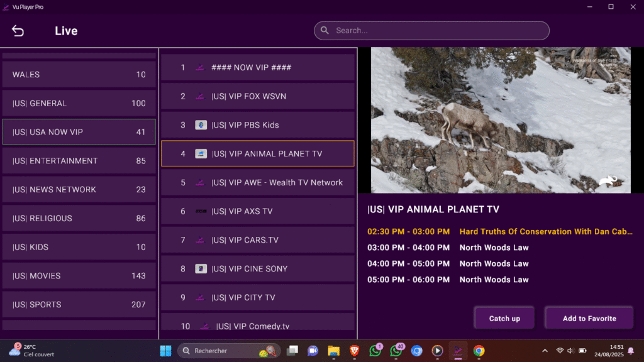Open WhatsApp with one notification badge
644x362 pixels.
coord(375,351)
